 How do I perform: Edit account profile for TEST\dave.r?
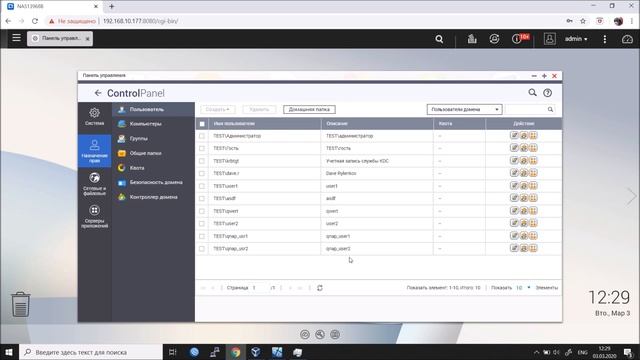point(514,173)
